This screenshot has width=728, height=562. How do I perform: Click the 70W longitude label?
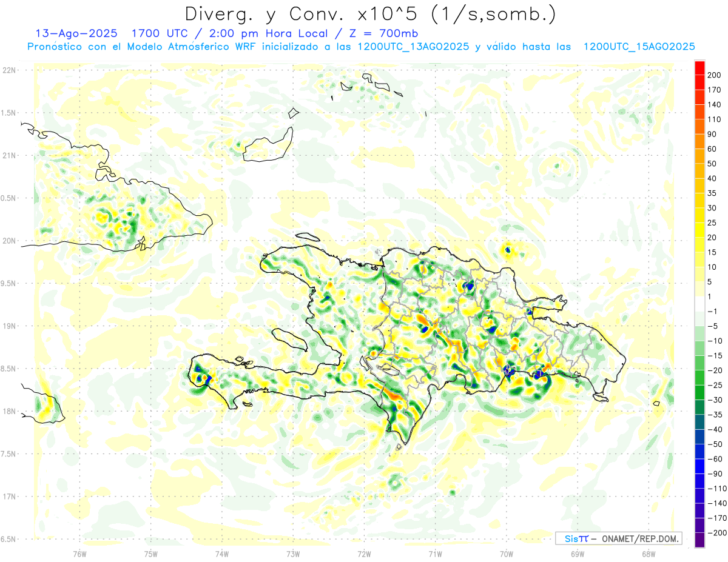pyautogui.click(x=506, y=554)
